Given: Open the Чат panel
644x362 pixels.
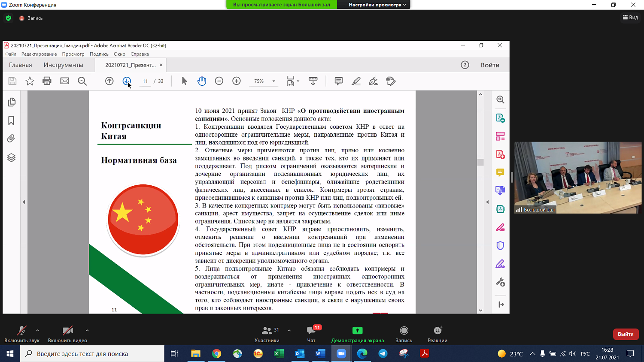Looking at the screenshot, I should [312, 334].
